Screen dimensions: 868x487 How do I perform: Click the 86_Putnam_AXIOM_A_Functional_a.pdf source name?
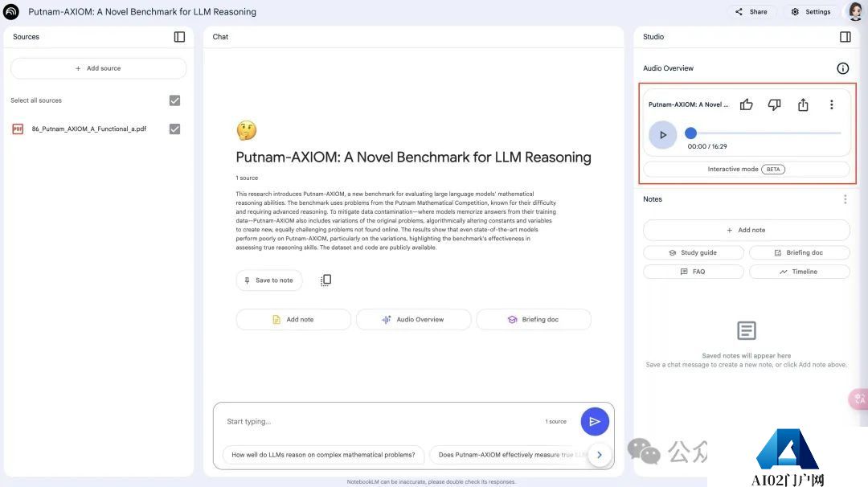(89, 129)
